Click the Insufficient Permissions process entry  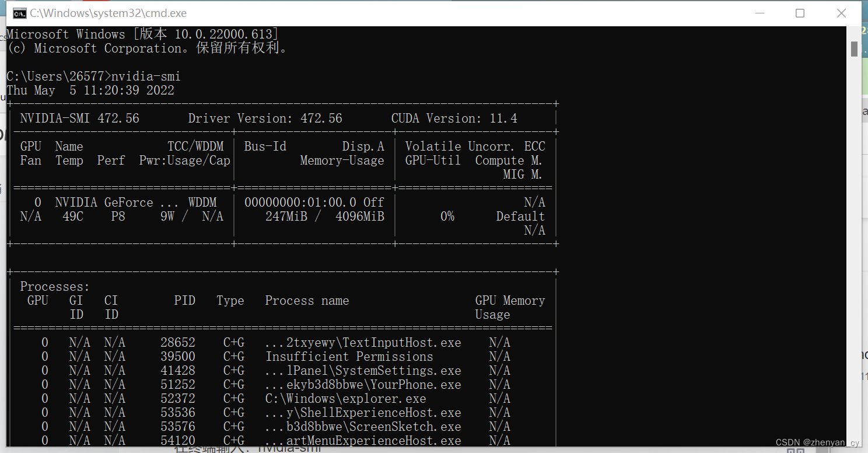click(349, 356)
